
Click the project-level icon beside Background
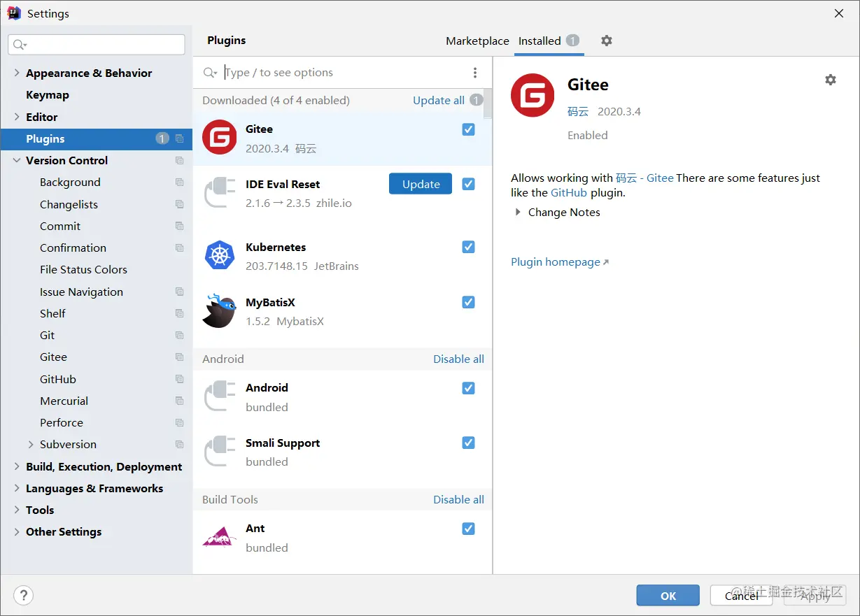tap(180, 182)
